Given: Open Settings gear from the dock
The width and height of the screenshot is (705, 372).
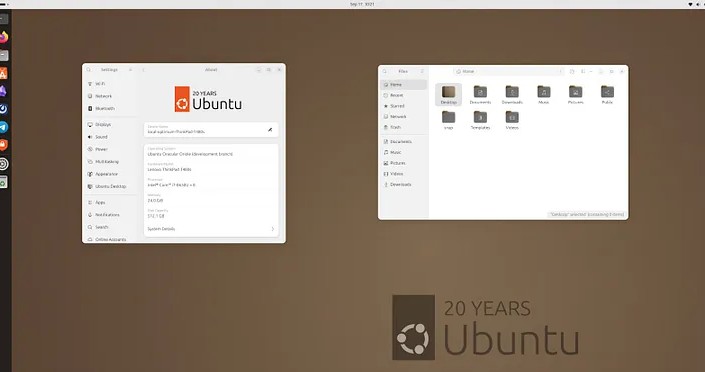Looking at the screenshot, I should (x=4, y=164).
